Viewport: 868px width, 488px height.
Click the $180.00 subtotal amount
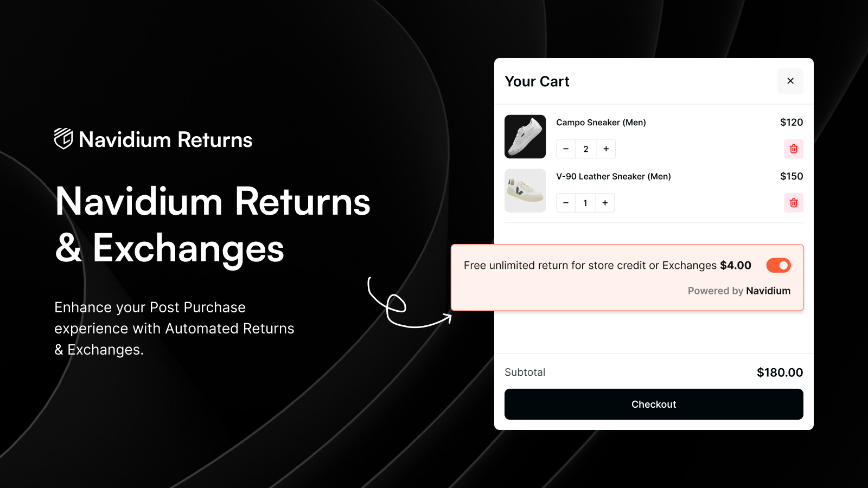tap(780, 373)
